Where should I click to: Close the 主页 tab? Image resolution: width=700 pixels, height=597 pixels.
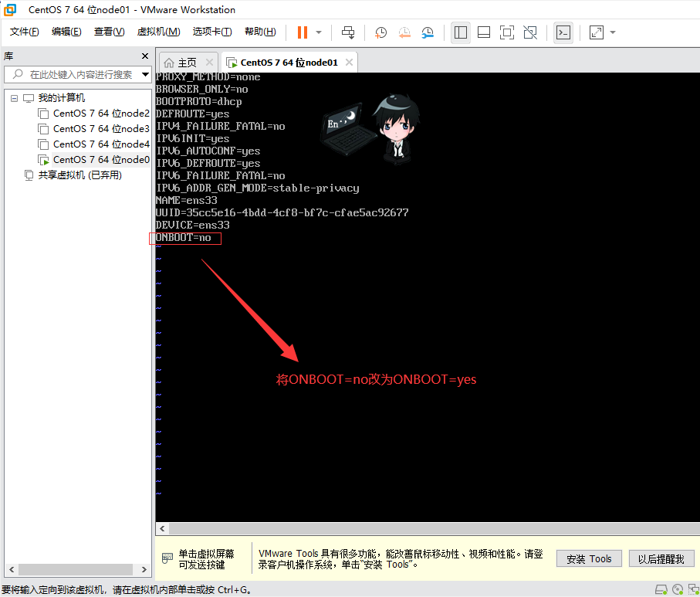click(209, 62)
